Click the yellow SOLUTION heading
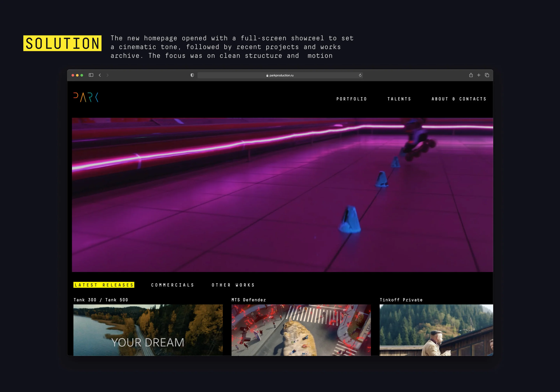The image size is (560, 392). (62, 43)
